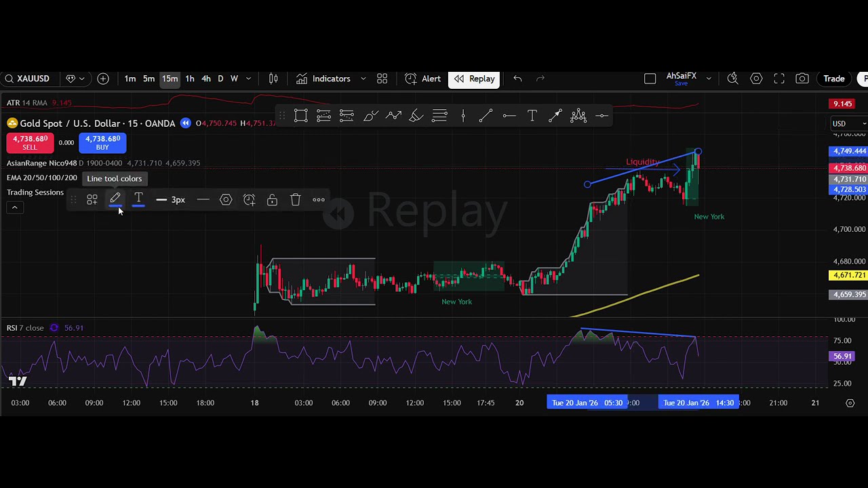Switch to the 4h interval
The height and width of the screenshot is (488, 868).
point(206,79)
